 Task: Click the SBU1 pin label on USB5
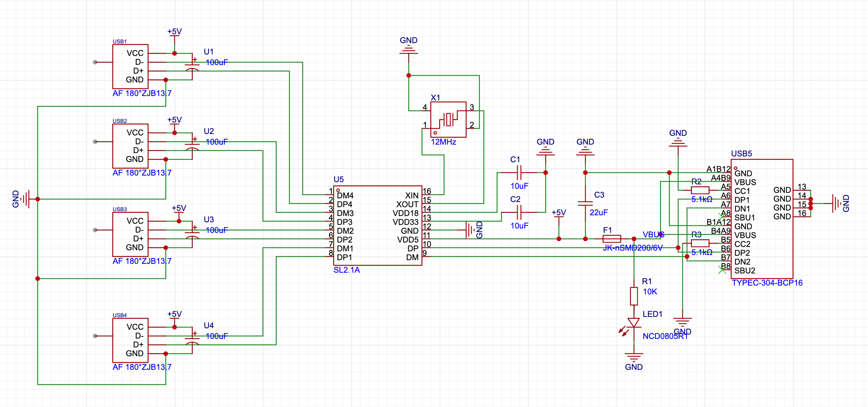click(x=745, y=217)
